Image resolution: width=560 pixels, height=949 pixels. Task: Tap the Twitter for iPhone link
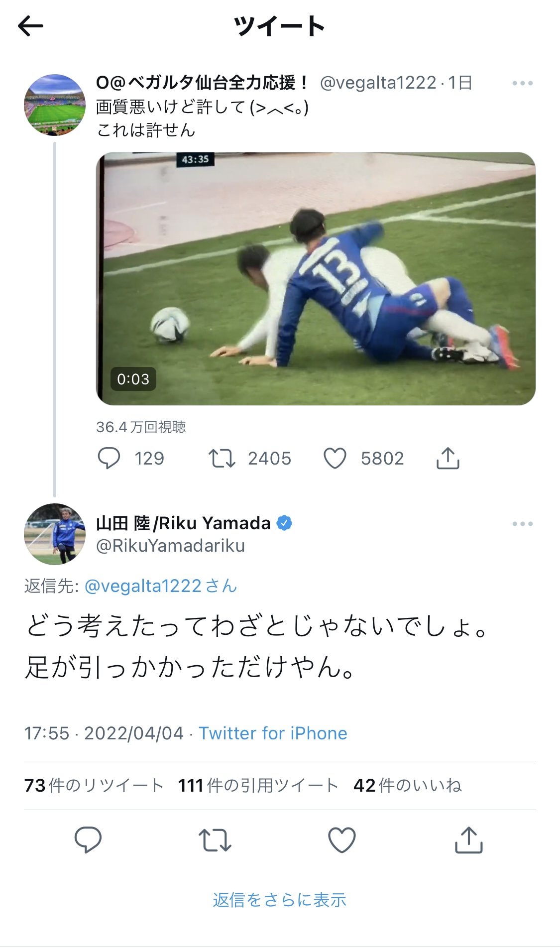(x=273, y=733)
